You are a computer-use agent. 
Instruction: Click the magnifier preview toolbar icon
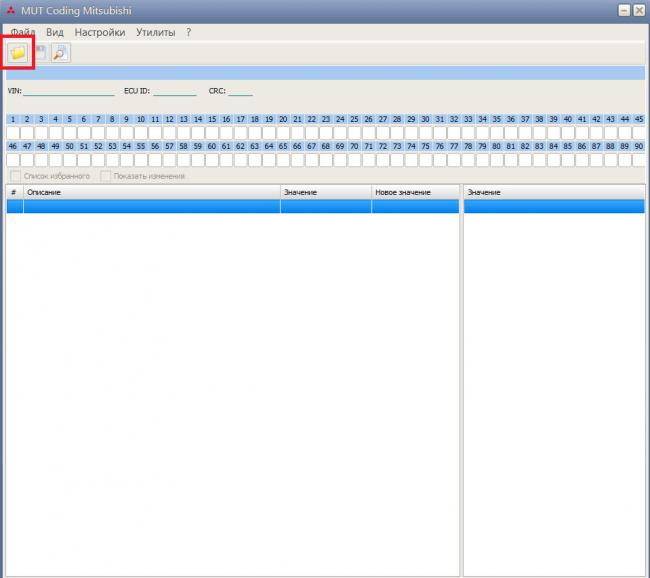pyautogui.click(x=60, y=53)
